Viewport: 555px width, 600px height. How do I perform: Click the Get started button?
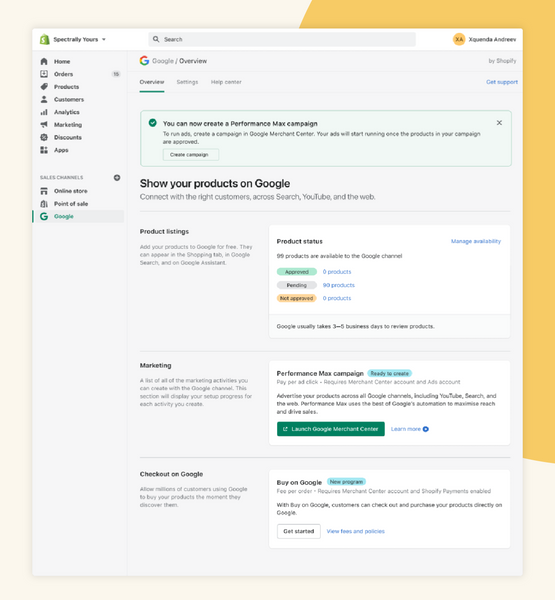[x=299, y=531]
